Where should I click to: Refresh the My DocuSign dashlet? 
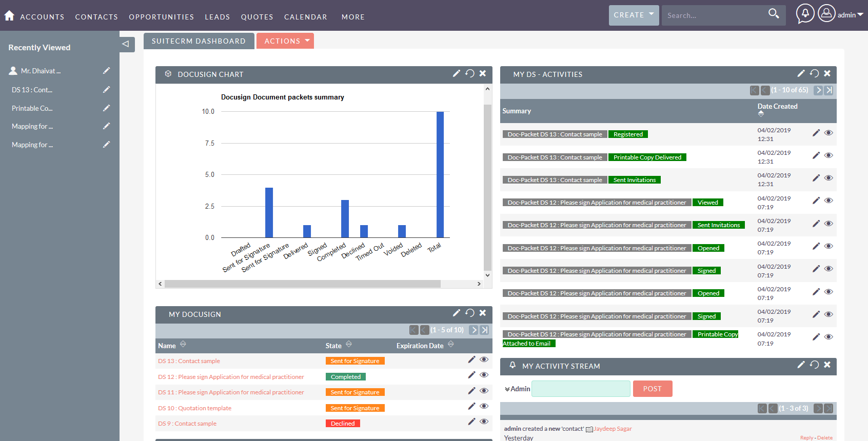469,313
